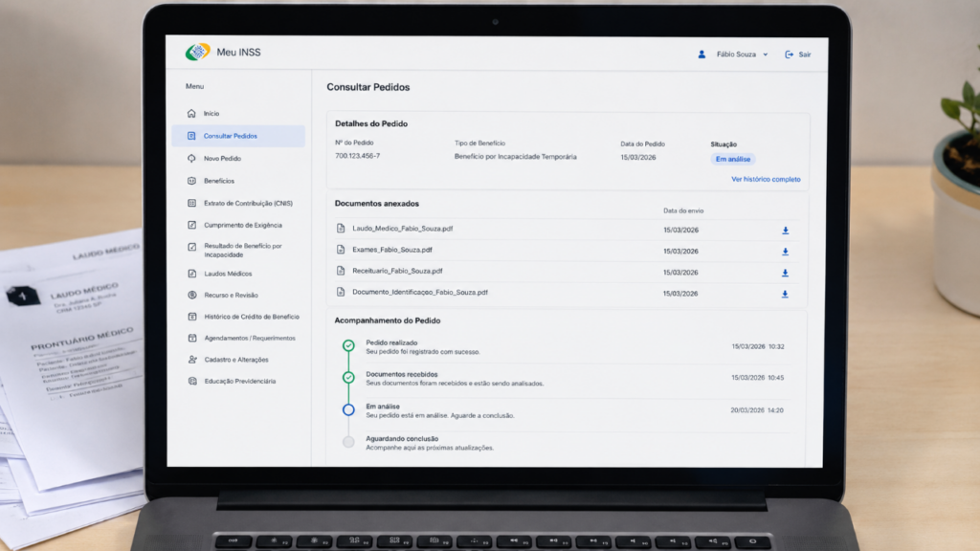Download Laudo_Medico_Fabio_Souza.pdf with its arrow icon
Screen dimensions: 980x551
tap(785, 231)
